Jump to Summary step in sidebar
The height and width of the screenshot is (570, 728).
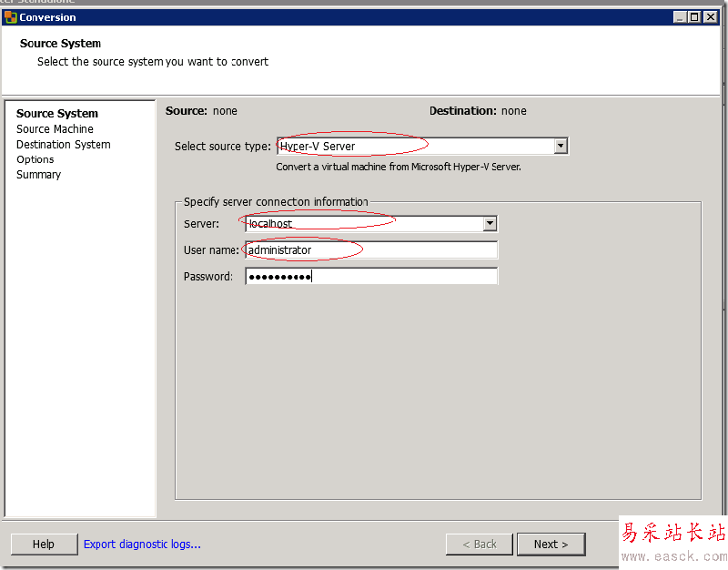tap(38, 175)
